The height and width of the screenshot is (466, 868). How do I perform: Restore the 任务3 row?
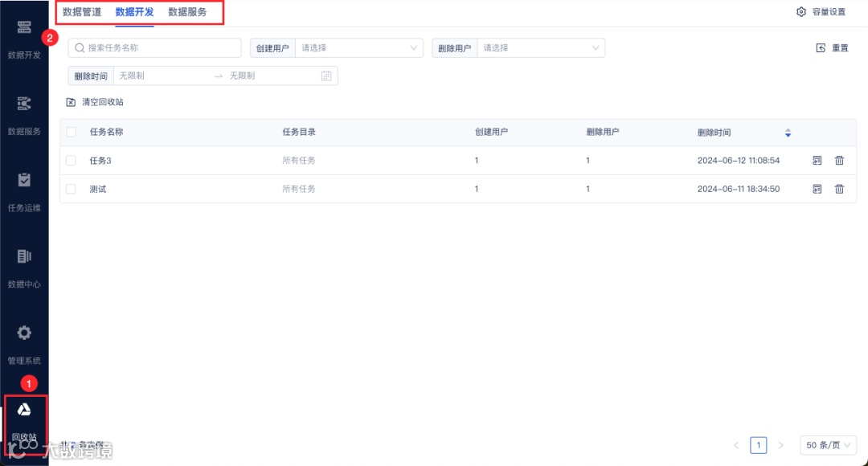tap(817, 161)
